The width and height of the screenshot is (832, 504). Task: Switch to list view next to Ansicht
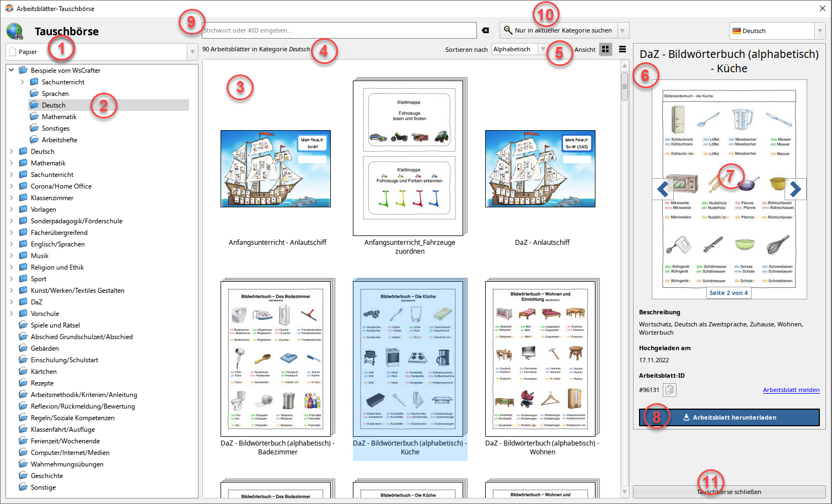tap(622, 49)
